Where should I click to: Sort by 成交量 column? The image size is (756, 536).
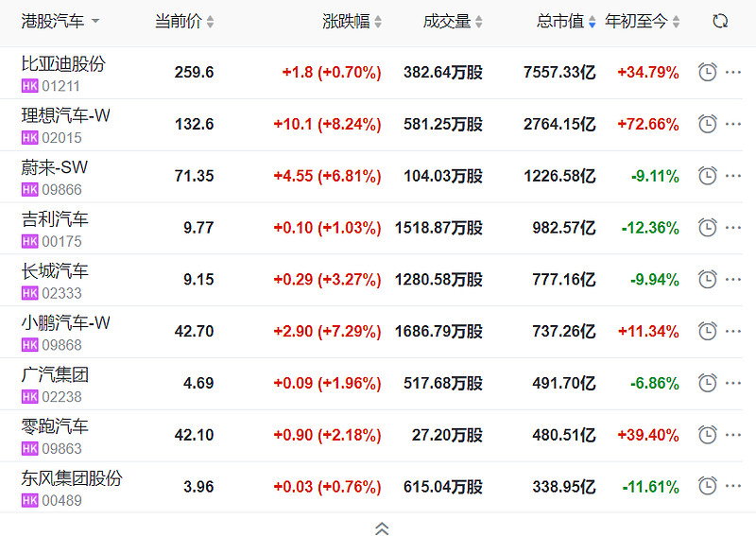tap(453, 21)
